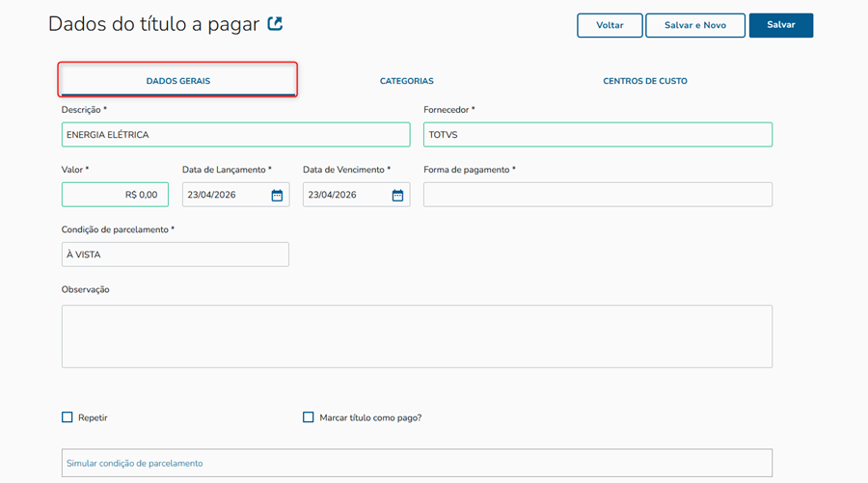
Task: Check the Repetir checkbox
Action: pyautogui.click(x=67, y=417)
